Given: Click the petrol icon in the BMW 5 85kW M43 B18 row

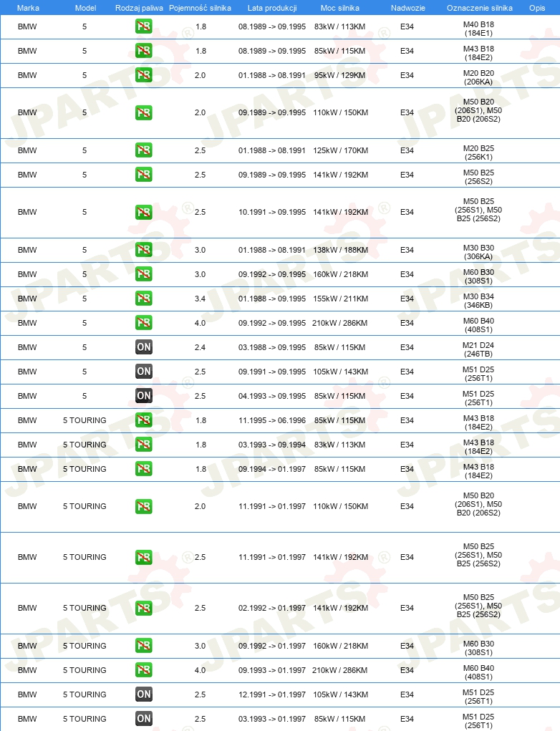Looking at the screenshot, I should [x=144, y=51].
